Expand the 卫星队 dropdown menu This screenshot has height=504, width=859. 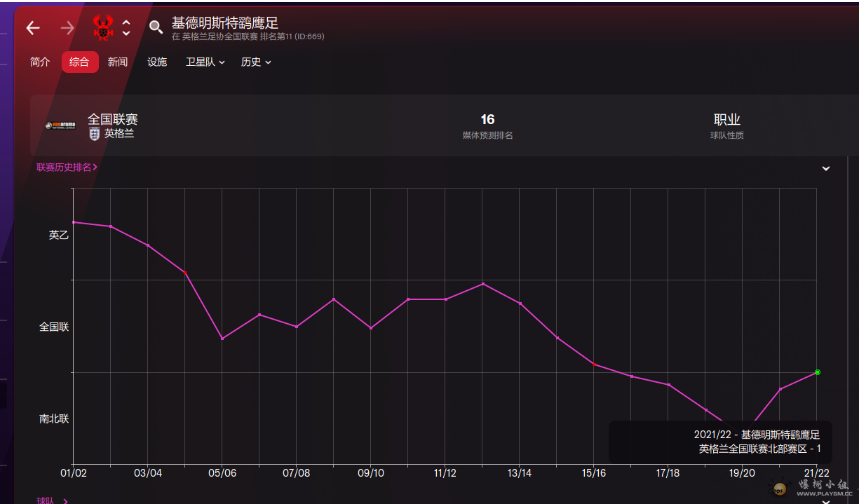[205, 62]
